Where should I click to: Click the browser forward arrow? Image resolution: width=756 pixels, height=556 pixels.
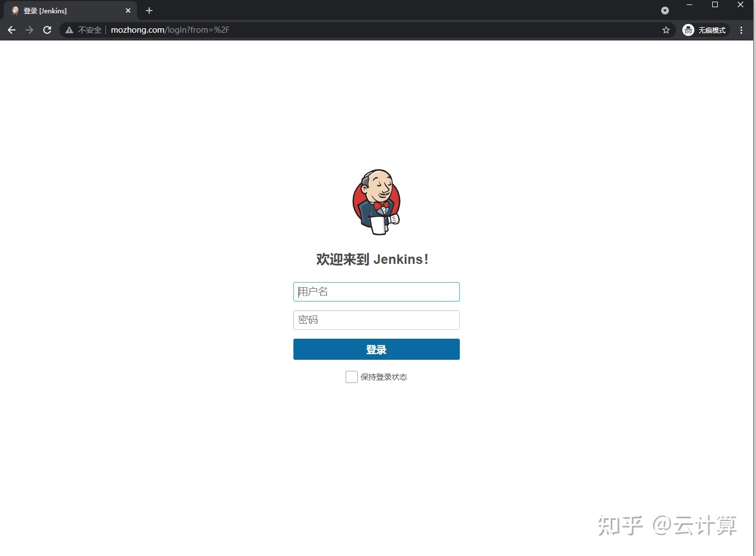click(x=29, y=30)
